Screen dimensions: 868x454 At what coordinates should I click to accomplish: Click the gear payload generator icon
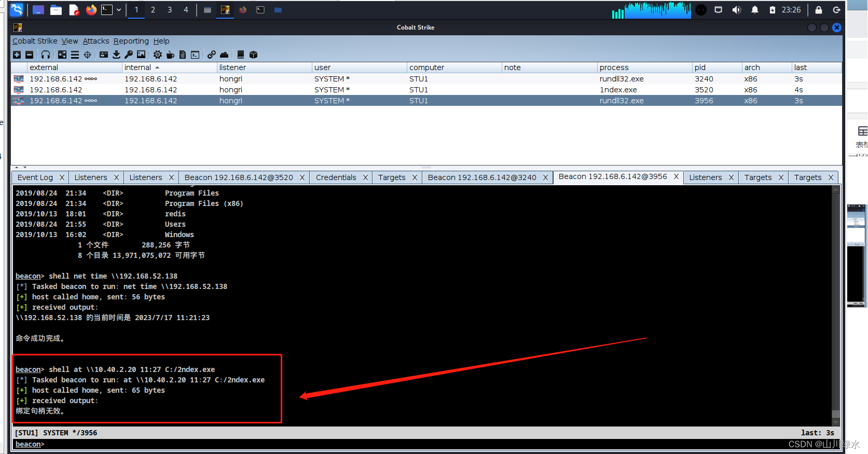(x=158, y=54)
